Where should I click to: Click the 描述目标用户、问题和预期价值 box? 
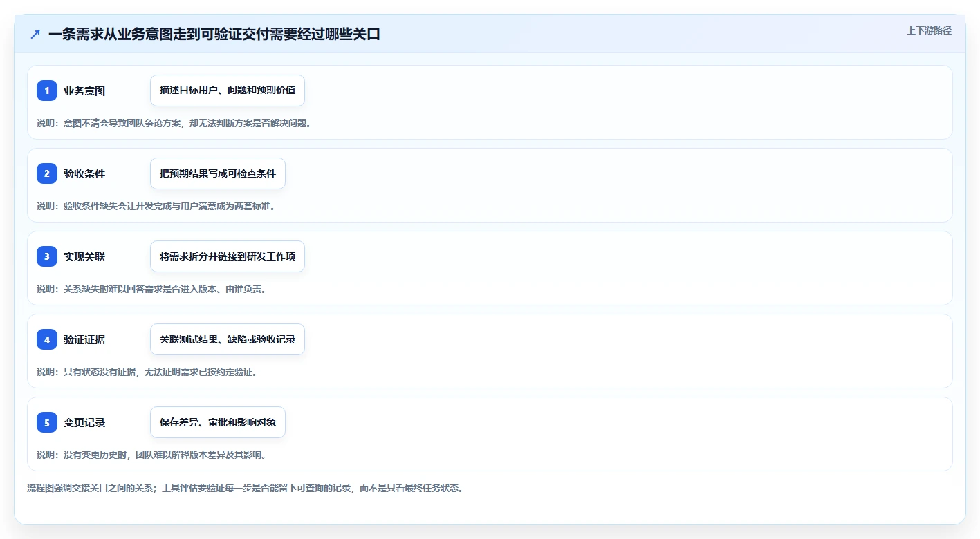coord(228,91)
